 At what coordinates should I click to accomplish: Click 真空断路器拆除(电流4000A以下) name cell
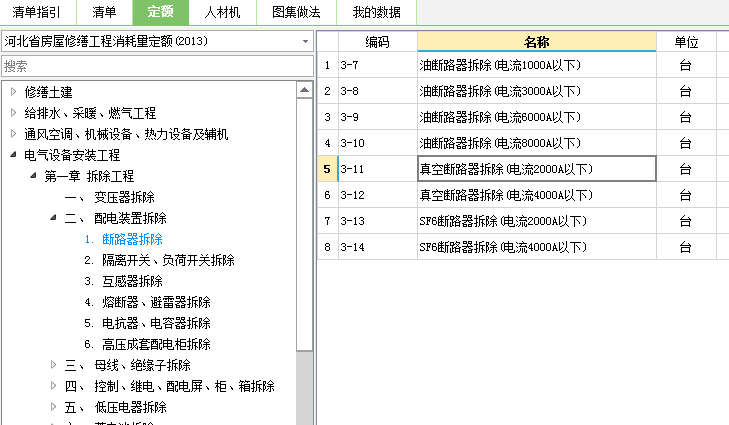(537, 195)
